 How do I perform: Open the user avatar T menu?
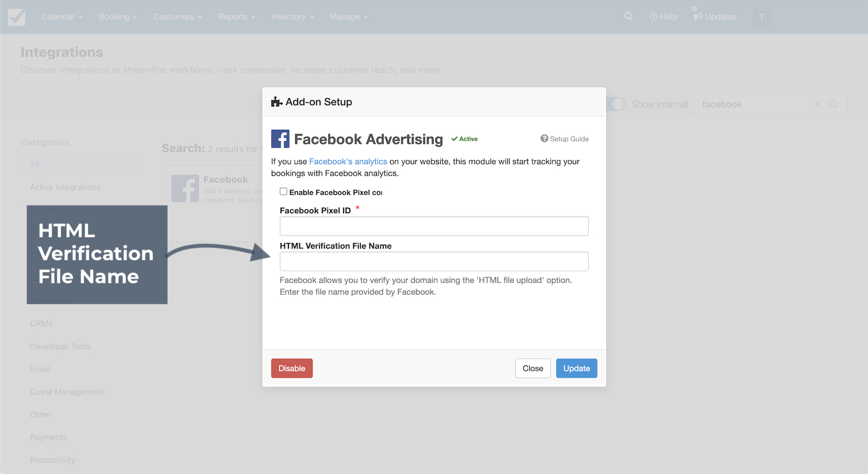click(762, 17)
